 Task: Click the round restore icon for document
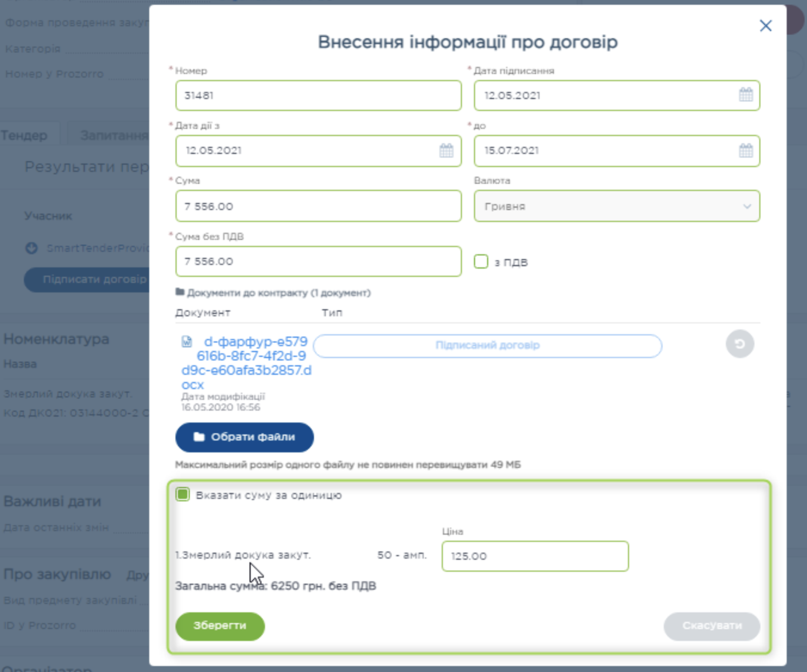[x=740, y=344]
